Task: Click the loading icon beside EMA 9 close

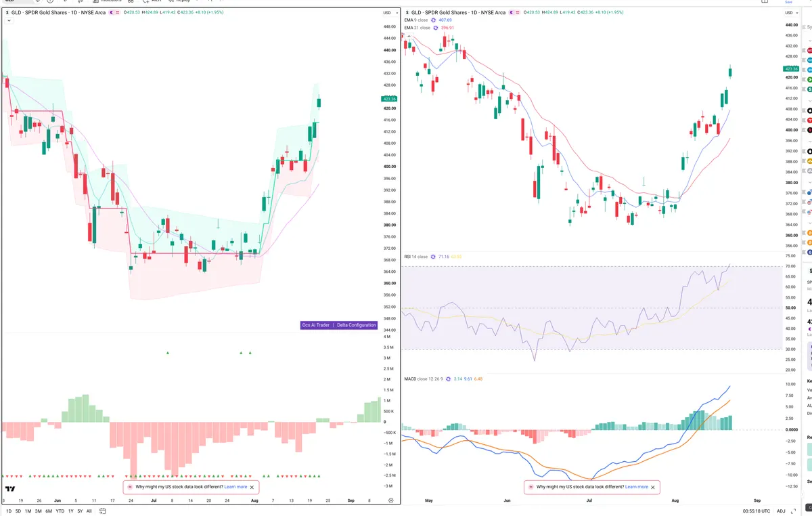Action: coord(434,20)
